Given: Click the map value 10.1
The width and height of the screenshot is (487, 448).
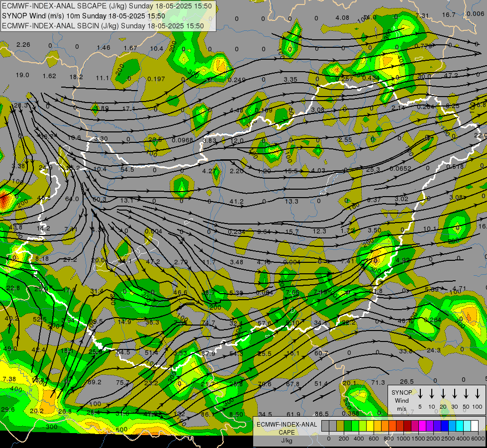Looking at the screenshot, I should coord(430,229).
